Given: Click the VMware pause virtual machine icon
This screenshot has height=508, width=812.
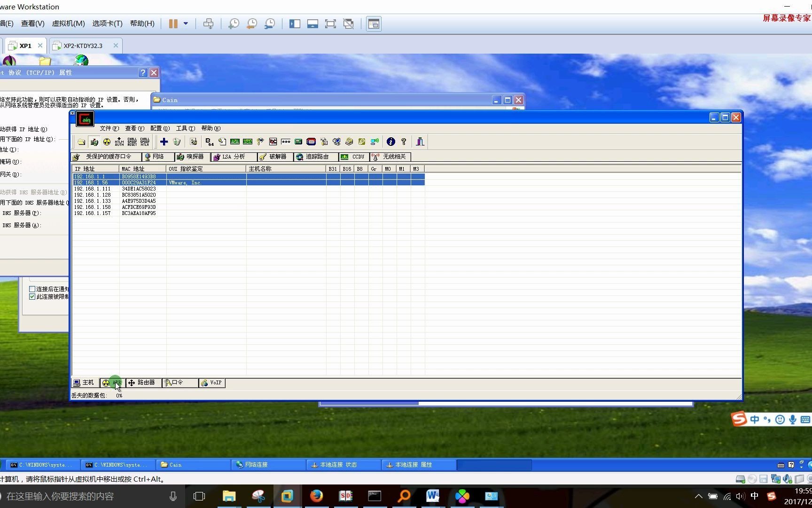Looking at the screenshot, I should [173, 24].
